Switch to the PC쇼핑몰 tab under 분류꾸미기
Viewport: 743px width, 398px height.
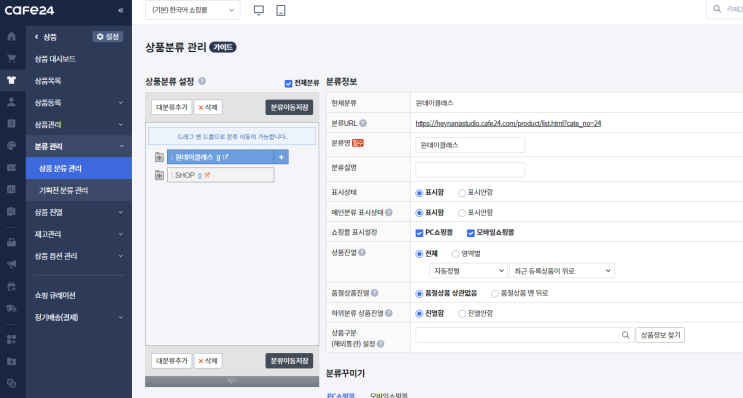point(341,395)
